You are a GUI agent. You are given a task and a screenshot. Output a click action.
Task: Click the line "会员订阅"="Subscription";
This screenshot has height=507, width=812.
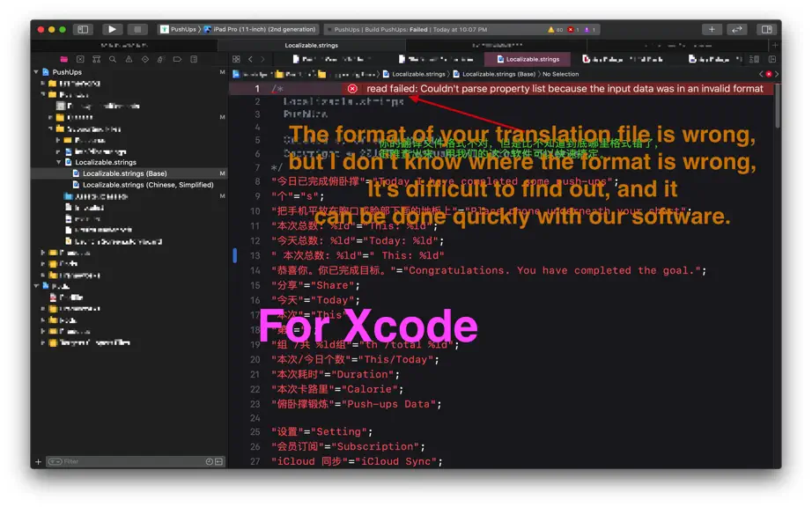(x=348, y=447)
